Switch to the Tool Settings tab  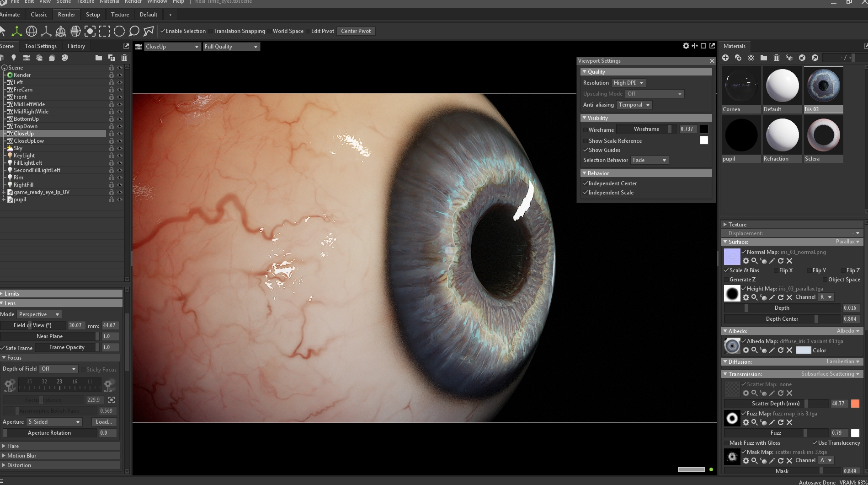40,46
